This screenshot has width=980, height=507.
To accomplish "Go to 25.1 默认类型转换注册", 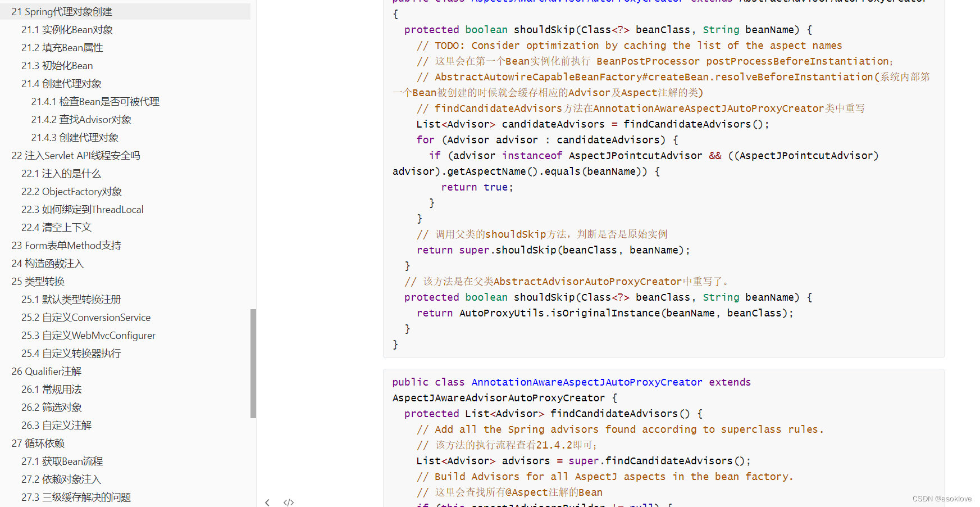I will coord(71,300).
